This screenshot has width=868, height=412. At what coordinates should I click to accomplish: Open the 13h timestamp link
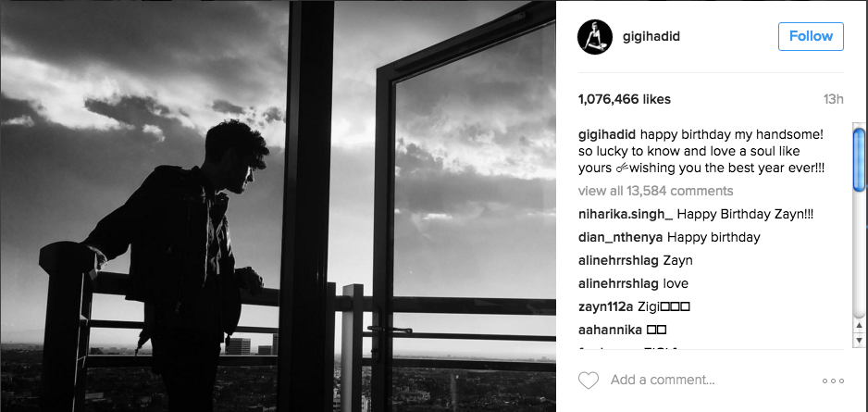[833, 100]
